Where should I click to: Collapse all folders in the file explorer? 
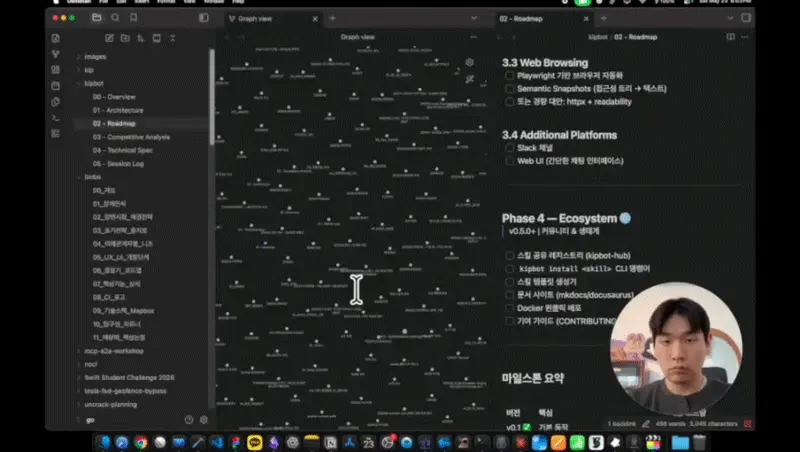click(172, 38)
